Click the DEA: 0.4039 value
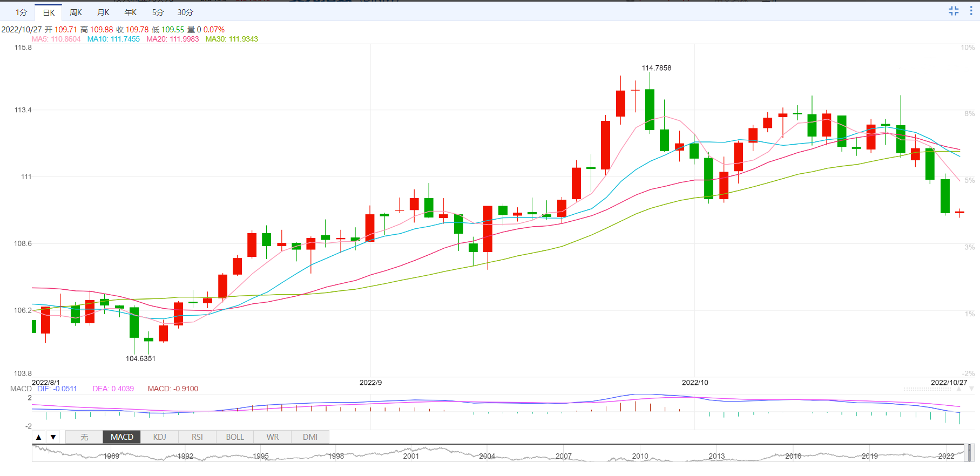Image resolution: width=980 pixels, height=476 pixels. (113, 389)
